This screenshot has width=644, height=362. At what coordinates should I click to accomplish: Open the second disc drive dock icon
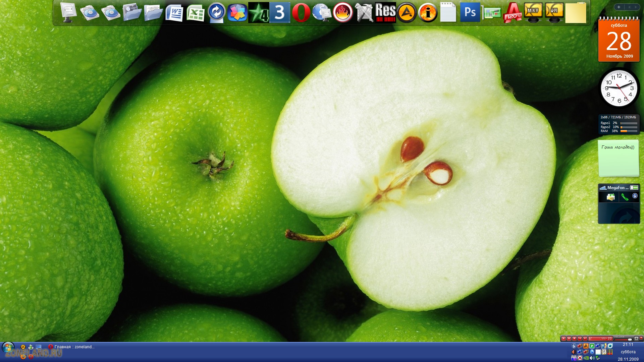(x=111, y=13)
